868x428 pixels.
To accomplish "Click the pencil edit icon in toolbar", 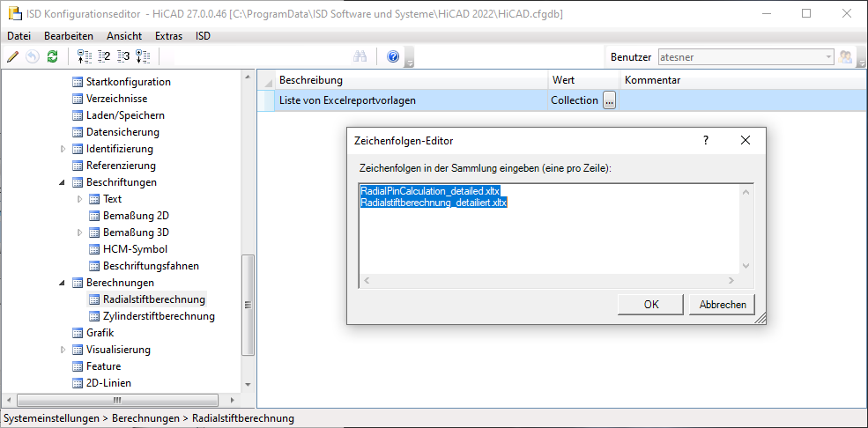I will coord(13,56).
